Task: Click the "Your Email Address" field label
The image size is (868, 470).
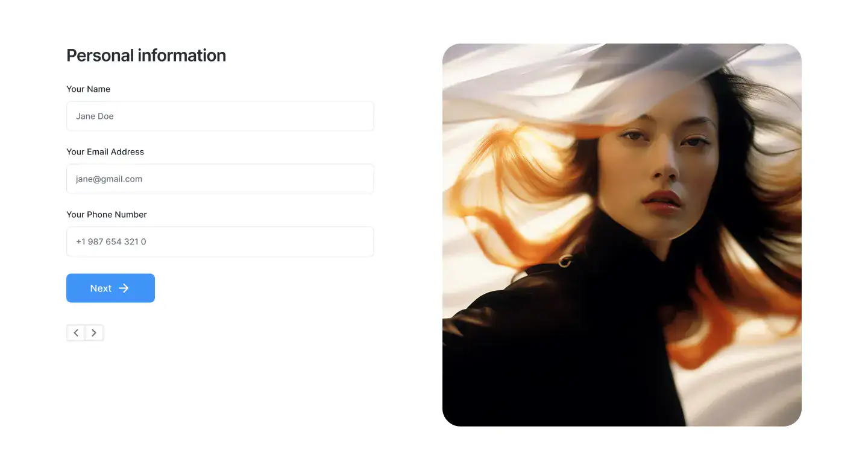Action: [x=105, y=151]
